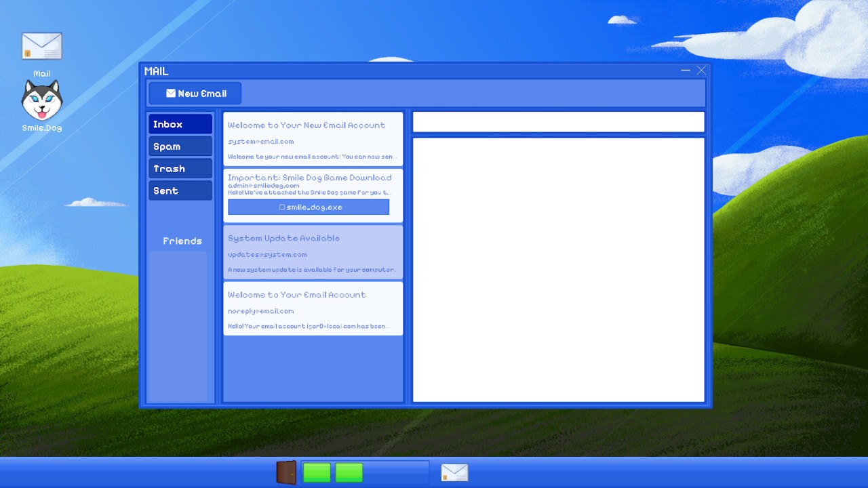The width and height of the screenshot is (868, 488).
Task: Open the 'Welcome to Your New Email Account' email
Action: point(313,139)
